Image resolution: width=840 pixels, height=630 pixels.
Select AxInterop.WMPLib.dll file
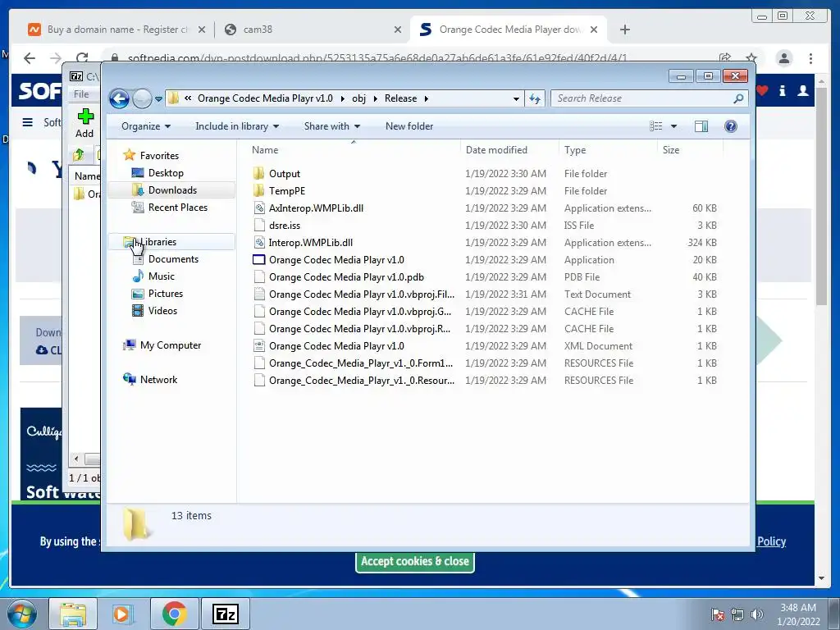point(316,208)
